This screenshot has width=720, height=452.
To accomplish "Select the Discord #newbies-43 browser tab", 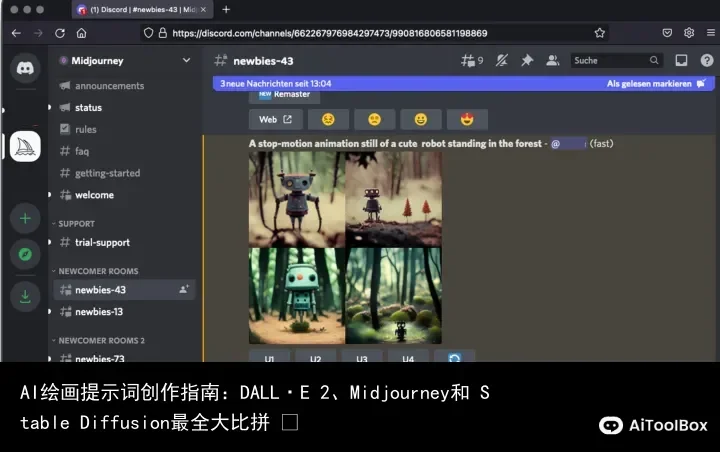I will 142,10.
